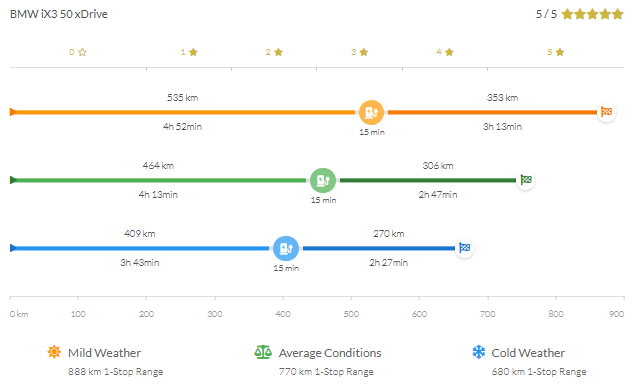Screen dimensions: 634x384
Task: Click the blue checkered finish flag
Action: coord(465,248)
